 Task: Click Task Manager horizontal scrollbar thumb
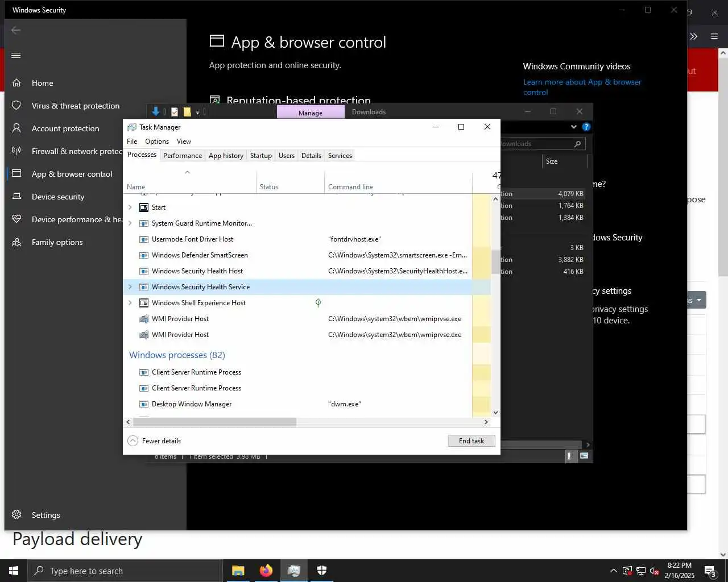(x=214, y=422)
